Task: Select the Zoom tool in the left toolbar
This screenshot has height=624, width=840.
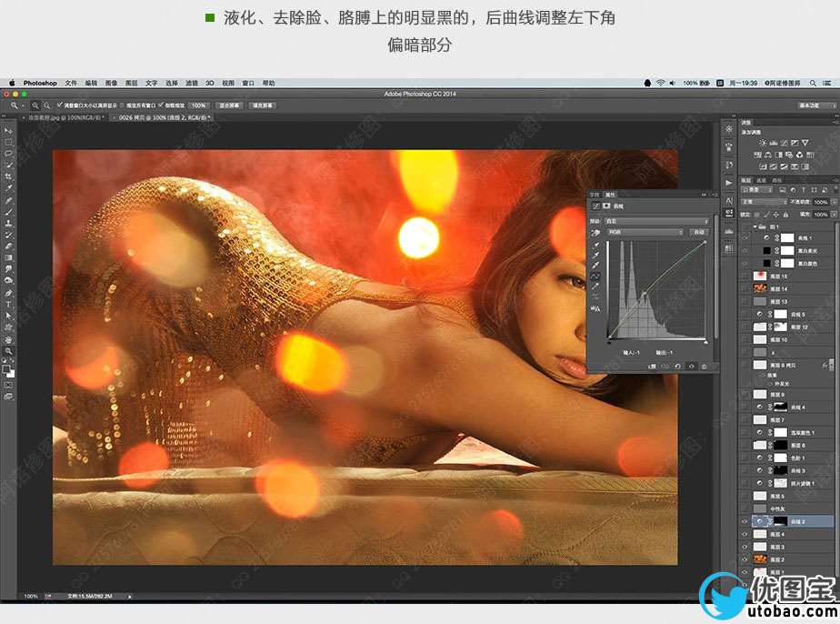Action: point(8,351)
